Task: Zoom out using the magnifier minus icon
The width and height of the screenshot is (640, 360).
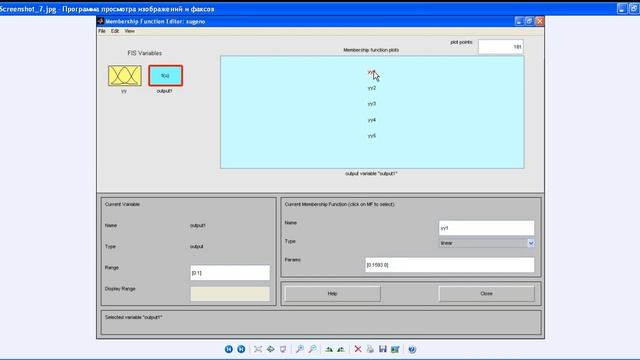Action: pos(312,349)
